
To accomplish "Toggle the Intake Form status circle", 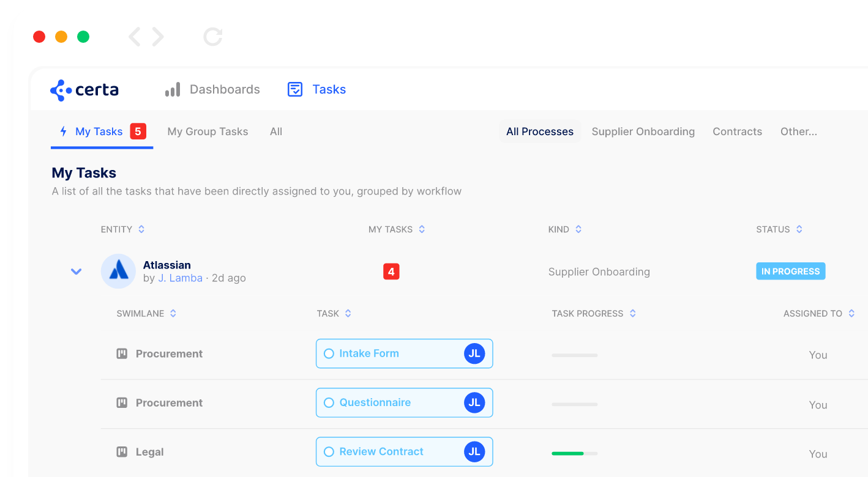I will pos(329,353).
